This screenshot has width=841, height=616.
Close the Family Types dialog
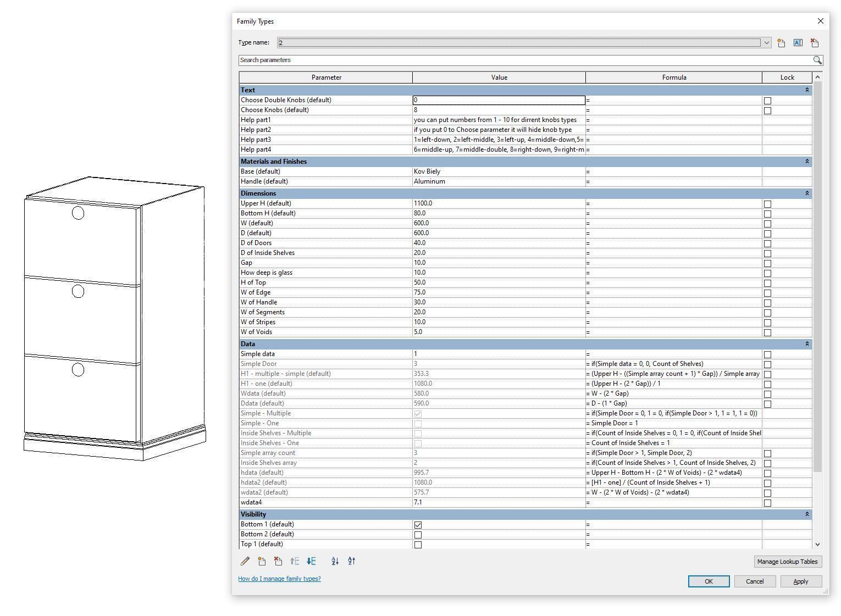[x=821, y=21]
